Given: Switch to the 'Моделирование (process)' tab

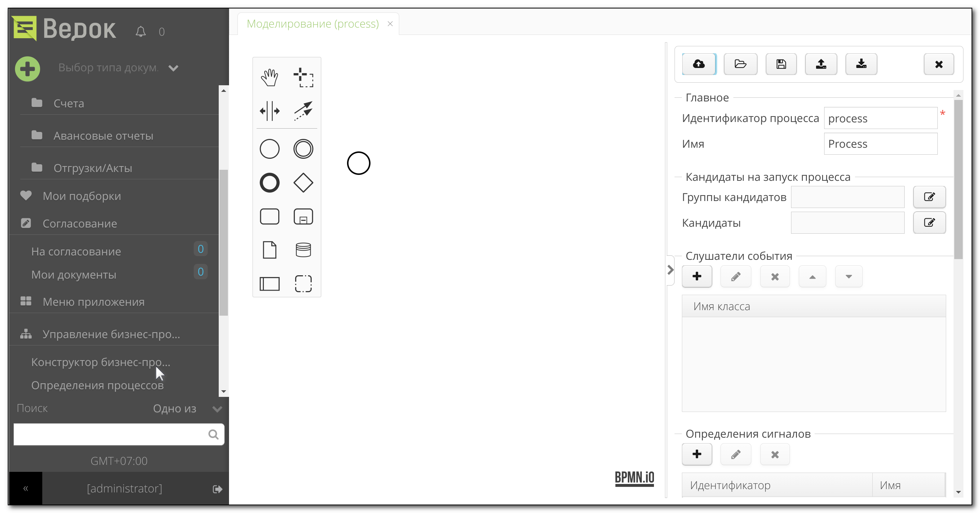Looking at the screenshot, I should (313, 23).
